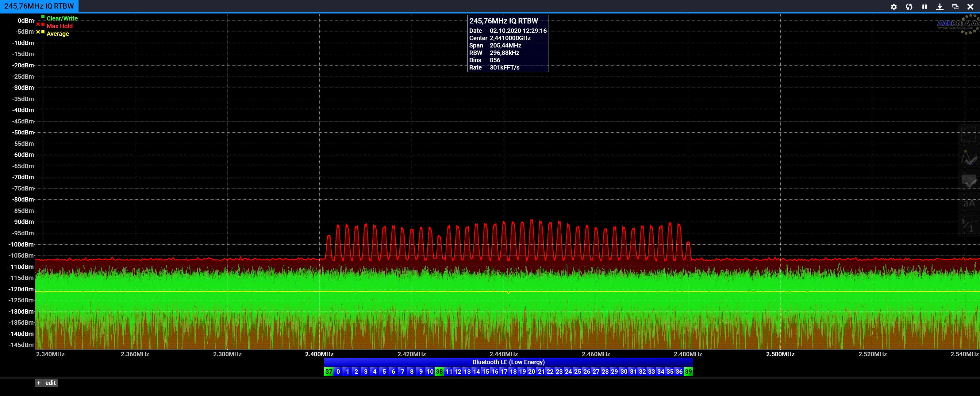This screenshot has width=980, height=396.
Task: Remove Average trace via yellow X
Action: coord(38,32)
